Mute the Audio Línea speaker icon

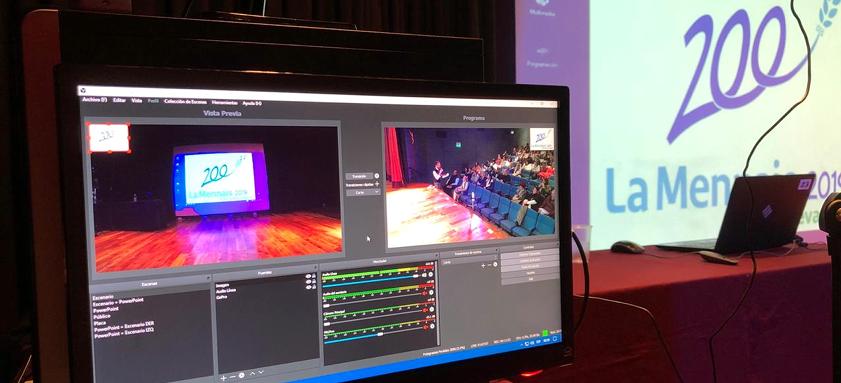424,275
